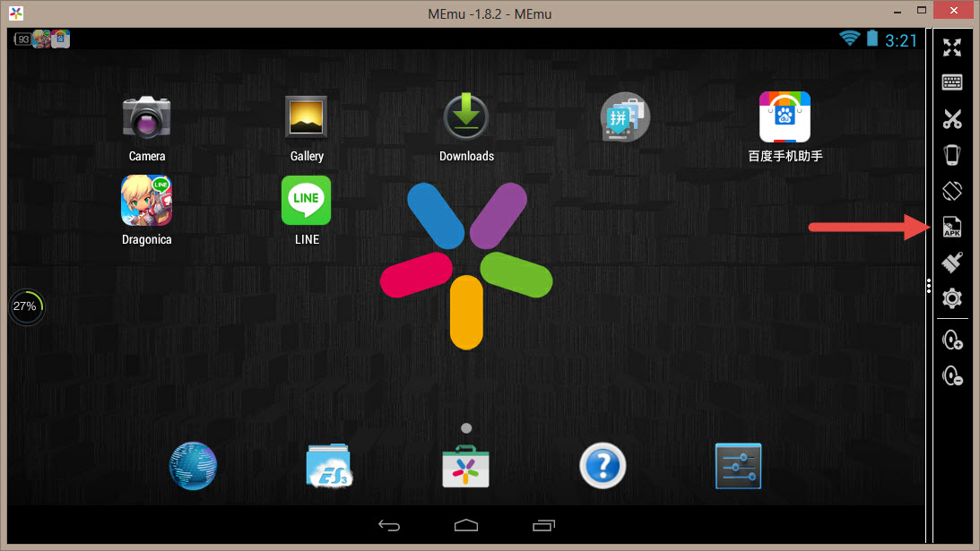Click the 93 notification badge

point(23,39)
